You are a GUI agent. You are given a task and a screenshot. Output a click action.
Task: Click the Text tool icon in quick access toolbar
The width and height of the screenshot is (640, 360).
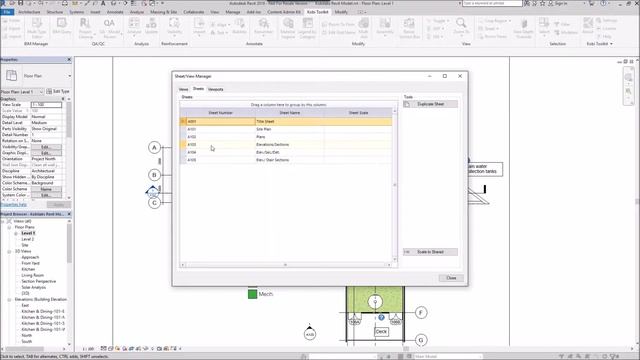click(103, 3)
